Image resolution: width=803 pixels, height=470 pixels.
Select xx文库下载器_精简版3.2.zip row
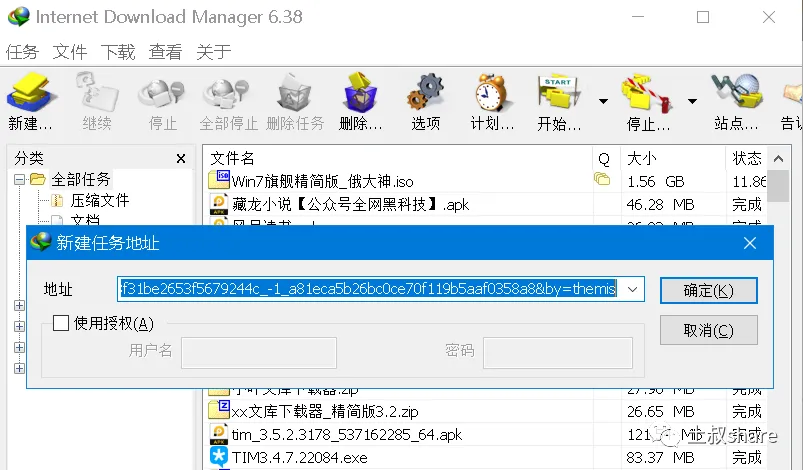(x=487, y=411)
